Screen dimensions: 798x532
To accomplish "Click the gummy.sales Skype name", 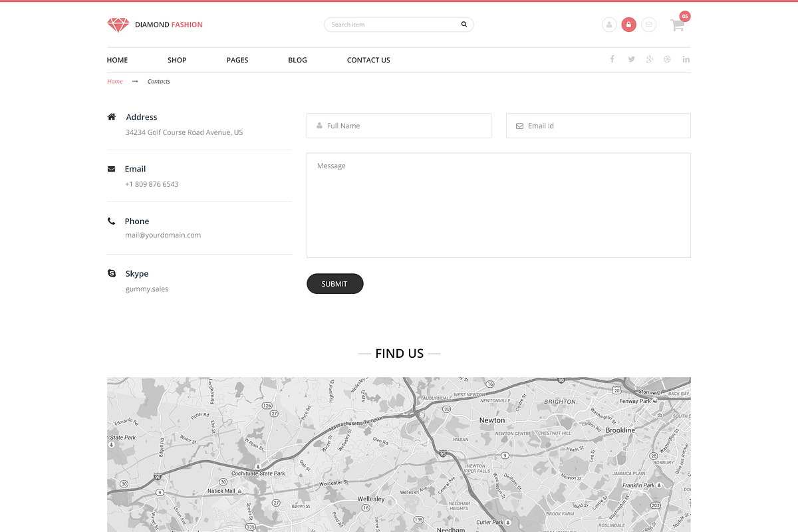I will (x=147, y=289).
